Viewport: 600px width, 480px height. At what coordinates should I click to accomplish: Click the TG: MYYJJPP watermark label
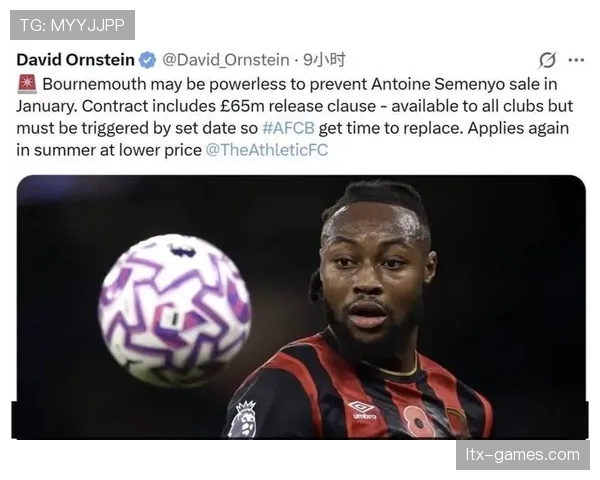pyautogui.click(x=72, y=25)
